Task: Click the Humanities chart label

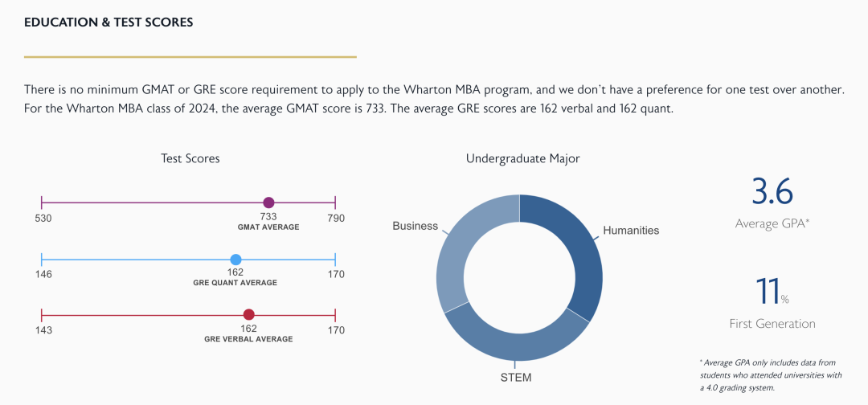Action: click(x=631, y=231)
